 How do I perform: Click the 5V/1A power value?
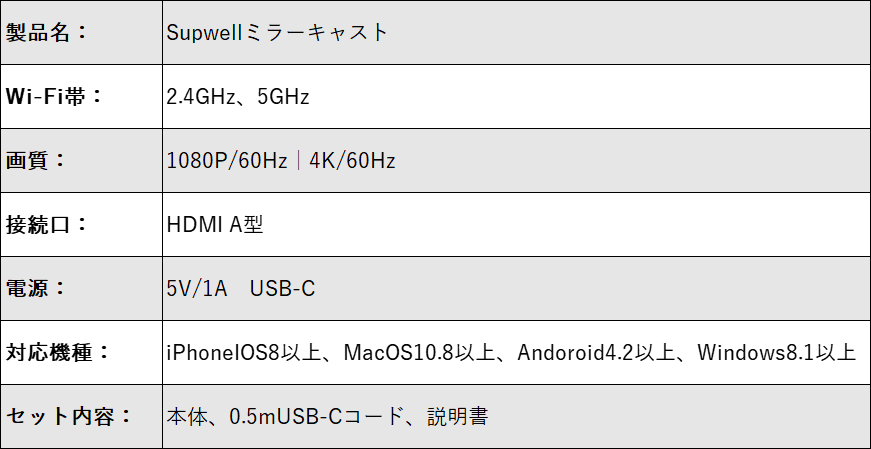pyautogui.click(x=197, y=289)
